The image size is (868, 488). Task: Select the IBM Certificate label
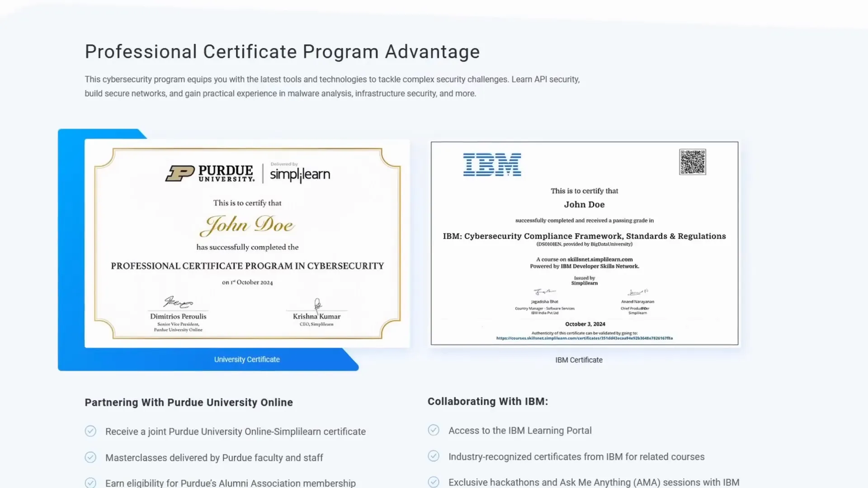point(579,360)
